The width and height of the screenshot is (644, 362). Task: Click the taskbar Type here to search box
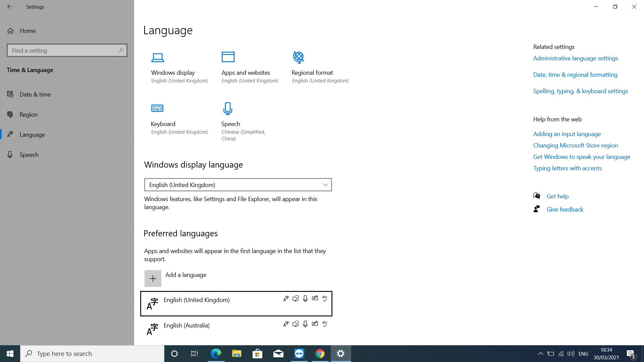(x=92, y=354)
